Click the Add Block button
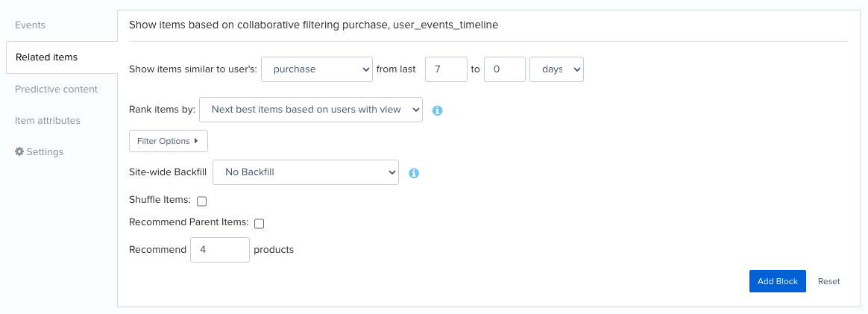868x314 pixels. coord(777,281)
